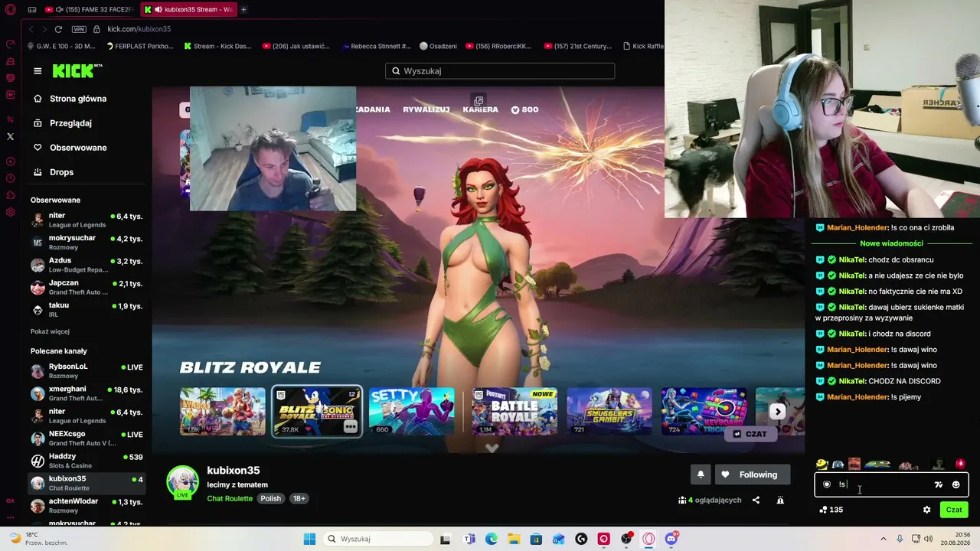The width and height of the screenshot is (980, 551).
Task: Click the Following button
Action: [752, 474]
